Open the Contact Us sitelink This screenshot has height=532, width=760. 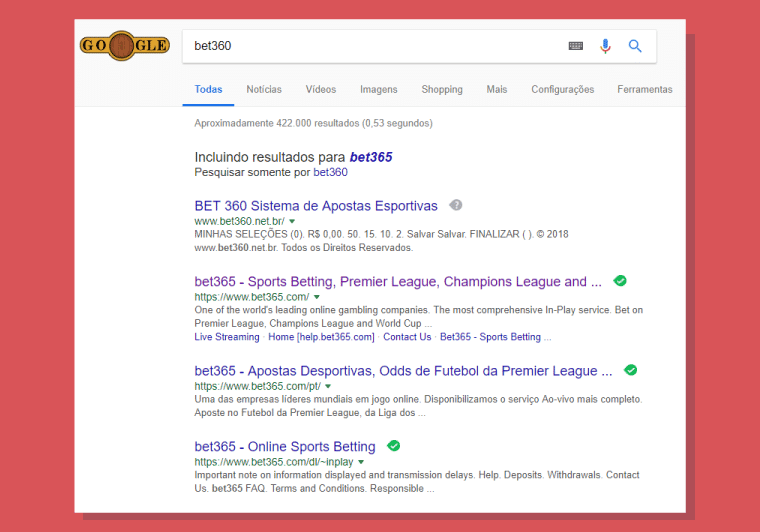pos(407,337)
